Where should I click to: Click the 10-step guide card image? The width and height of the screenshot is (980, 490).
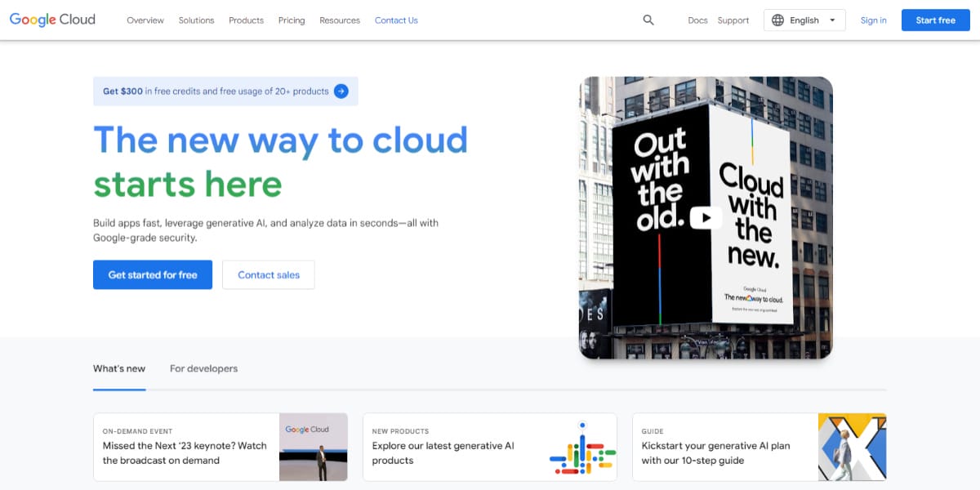852,447
